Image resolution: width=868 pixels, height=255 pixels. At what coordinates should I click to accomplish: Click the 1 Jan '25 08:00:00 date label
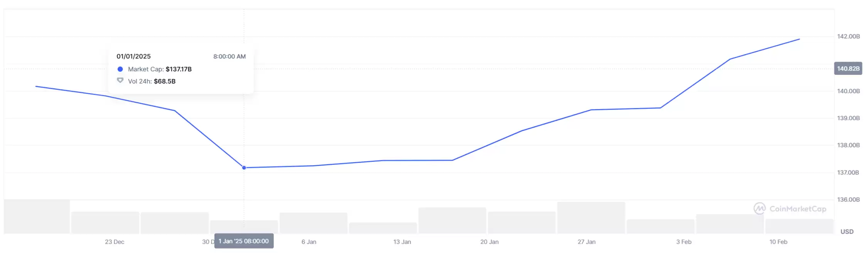(244, 241)
